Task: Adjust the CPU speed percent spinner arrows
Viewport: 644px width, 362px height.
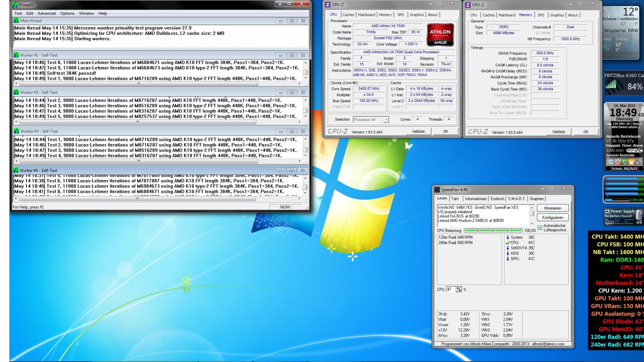Action: [459, 290]
